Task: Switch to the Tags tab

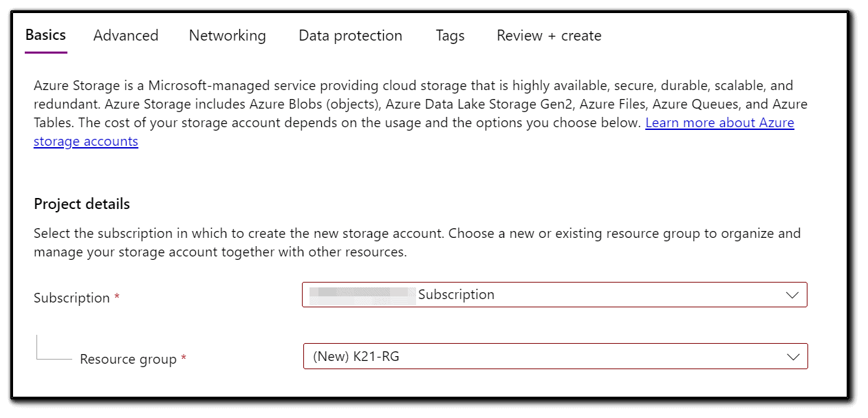Action: click(x=450, y=35)
